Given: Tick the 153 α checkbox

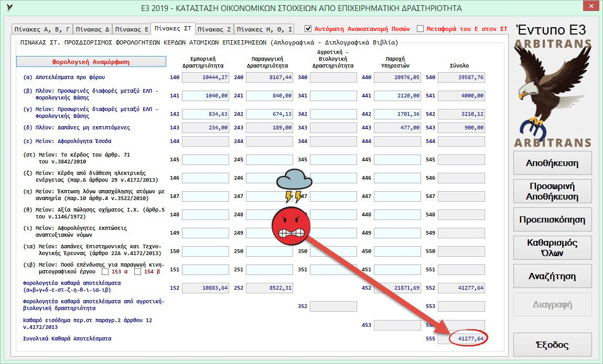Looking at the screenshot, I should tap(105, 272).
